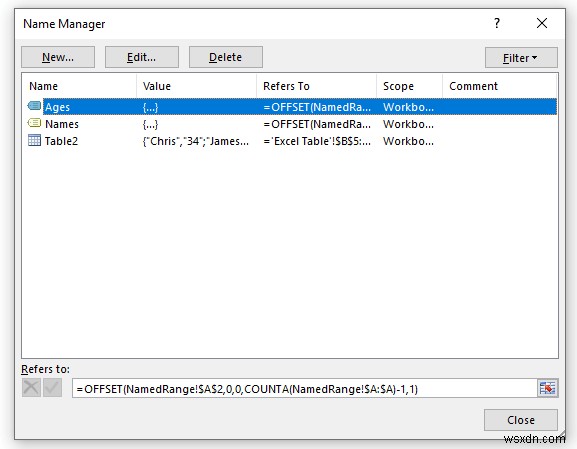Screen dimensions: 577x449
Task: Sort by the Comment column header
Action: point(499,86)
